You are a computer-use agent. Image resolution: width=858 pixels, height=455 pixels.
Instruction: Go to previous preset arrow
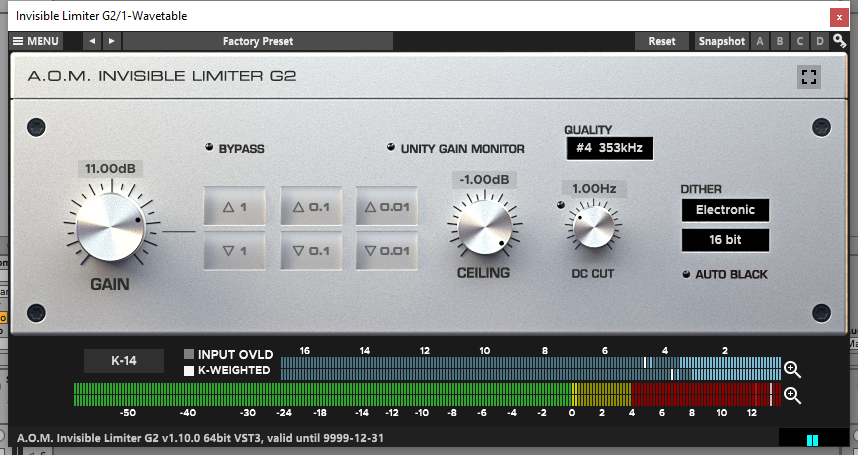[x=92, y=41]
